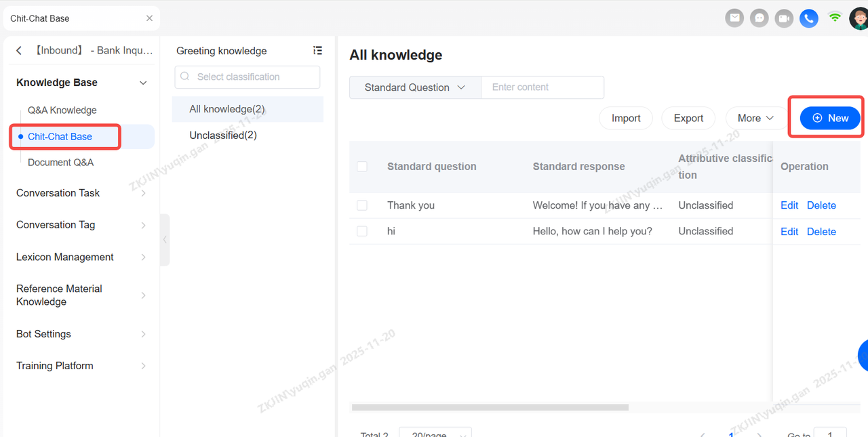This screenshot has width=868, height=437.
Task: Click the blue phone call icon
Action: 808,18
